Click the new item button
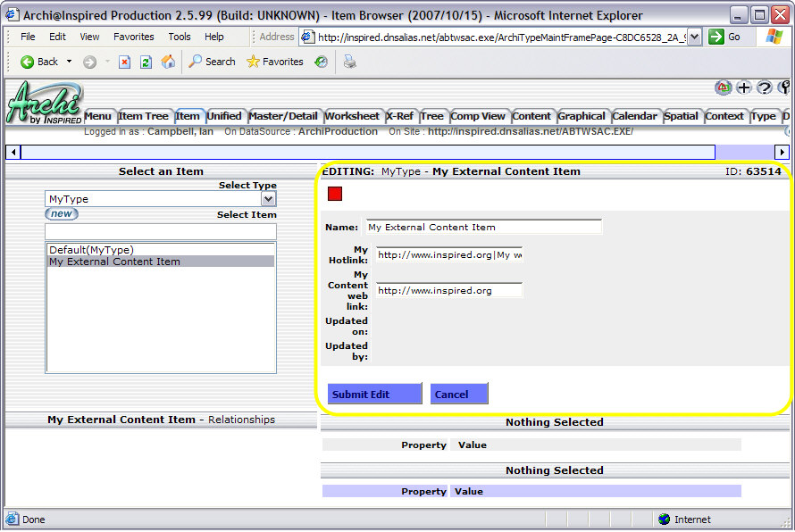This screenshot has height=532, width=795. coord(62,214)
